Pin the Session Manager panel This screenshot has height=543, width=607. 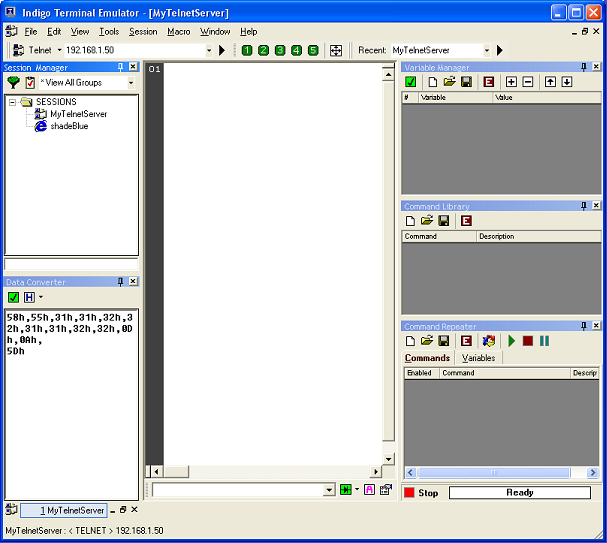point(120,67)
